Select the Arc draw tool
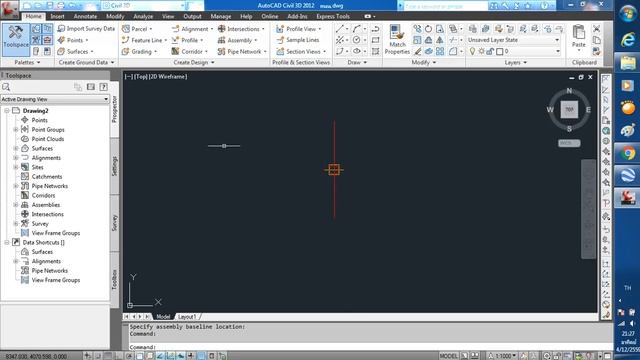This screenshot has height=360, width=640. coord(356,29)
